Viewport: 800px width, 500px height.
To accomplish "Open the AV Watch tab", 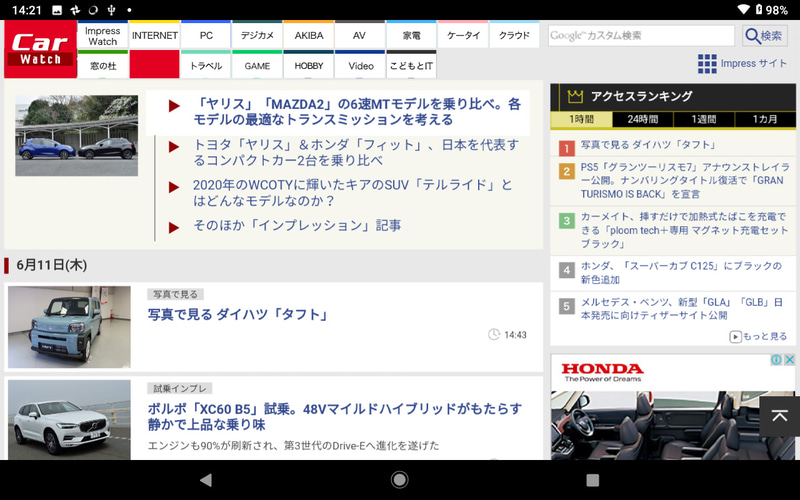I will pyautogui.click(x=360, y=35).
